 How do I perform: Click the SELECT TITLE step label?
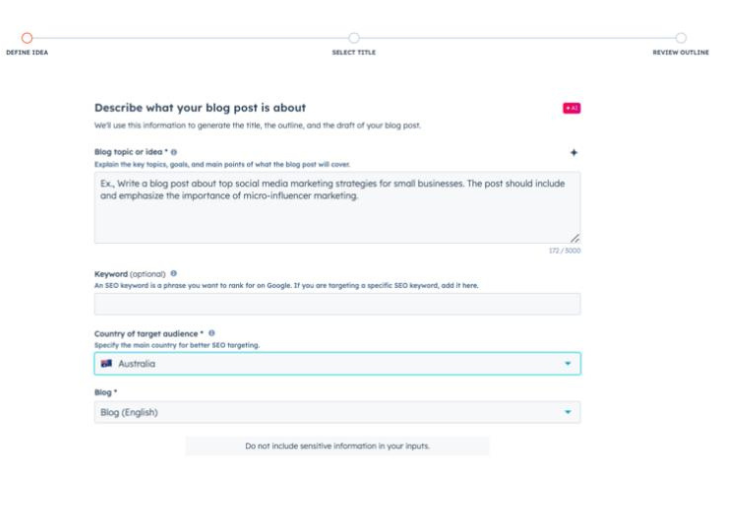coord(353,52)
